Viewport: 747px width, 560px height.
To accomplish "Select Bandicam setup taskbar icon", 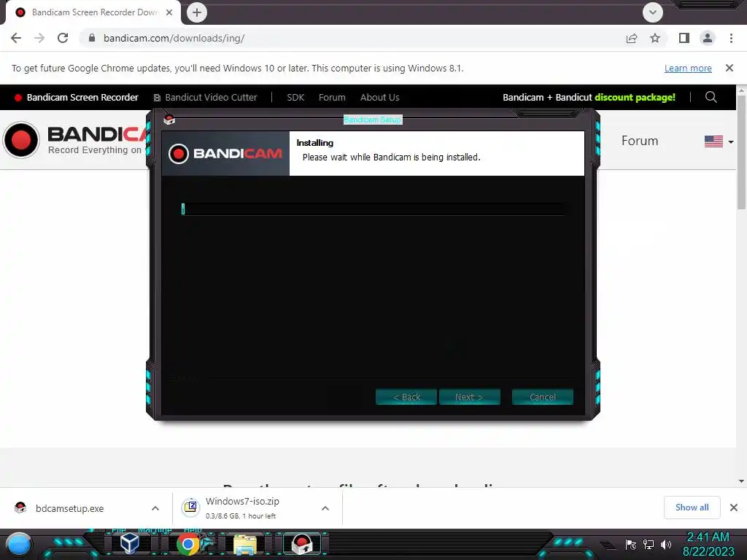I will [x=302, y=544].
